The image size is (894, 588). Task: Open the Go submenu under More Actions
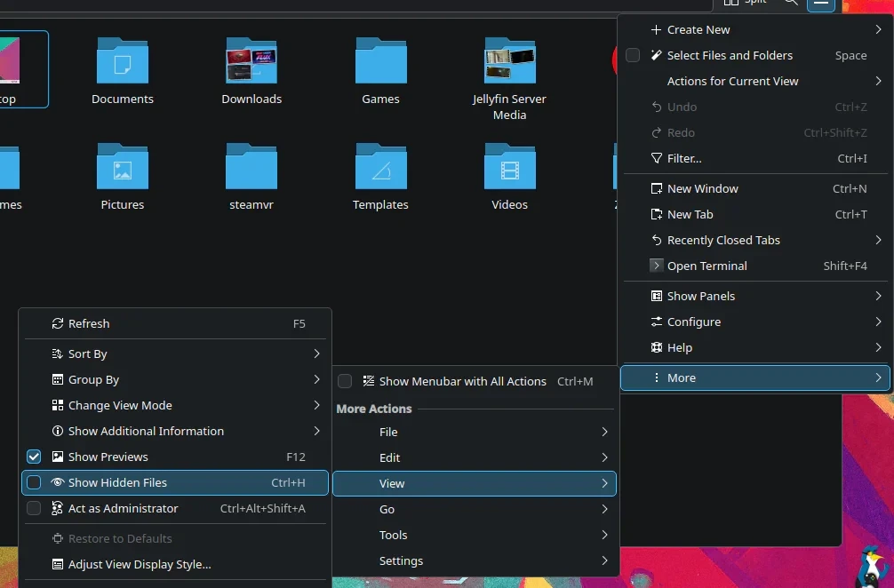pyautogui.click(x=475, y=509)
